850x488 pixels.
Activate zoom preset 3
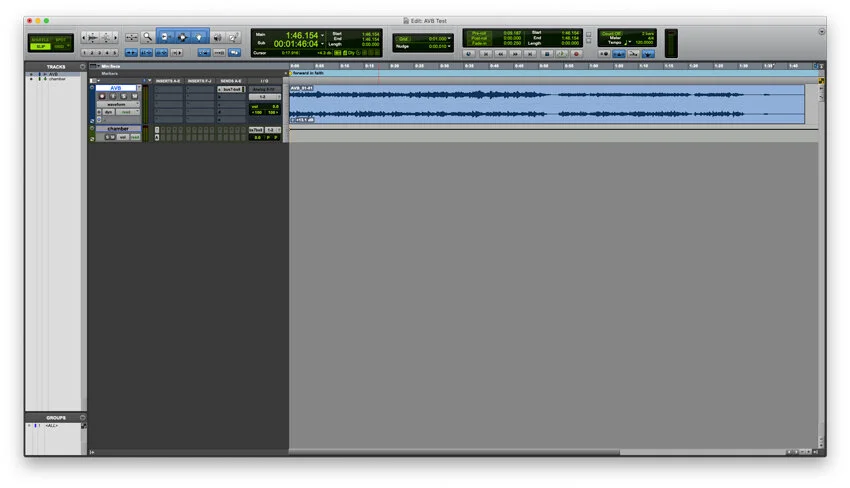point(100,53)
